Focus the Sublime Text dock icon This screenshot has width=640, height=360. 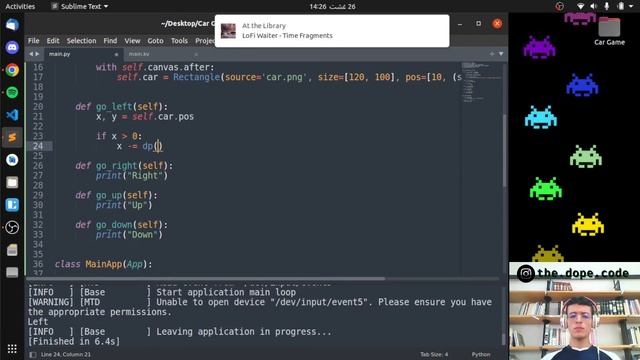point(12,137)
